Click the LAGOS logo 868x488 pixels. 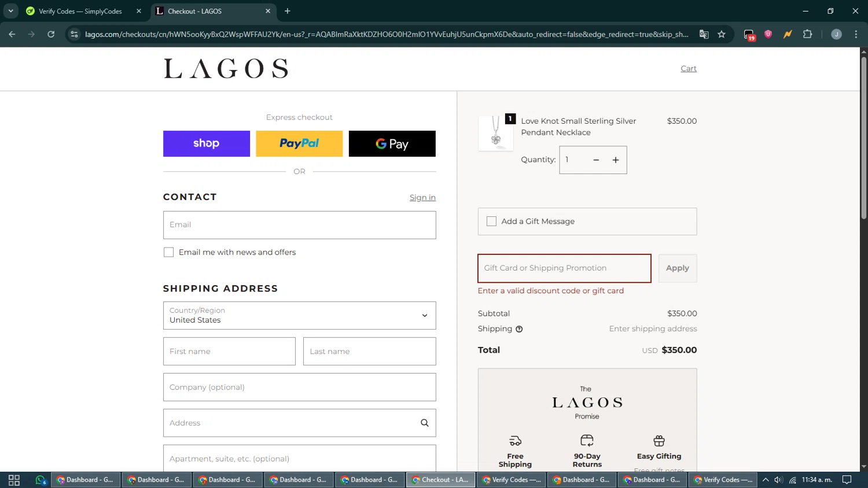[x=226, y=68]
